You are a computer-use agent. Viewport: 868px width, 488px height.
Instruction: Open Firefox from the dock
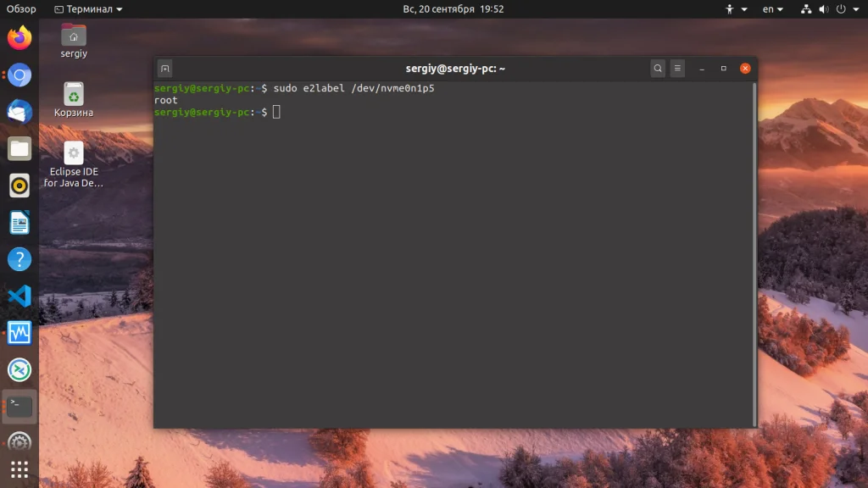[19, 37]
